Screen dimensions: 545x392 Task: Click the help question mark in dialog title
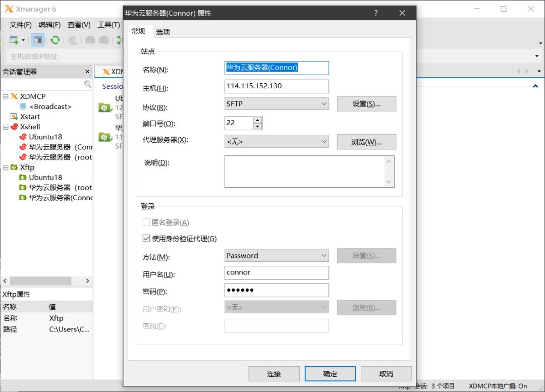(x=376, y=13)
